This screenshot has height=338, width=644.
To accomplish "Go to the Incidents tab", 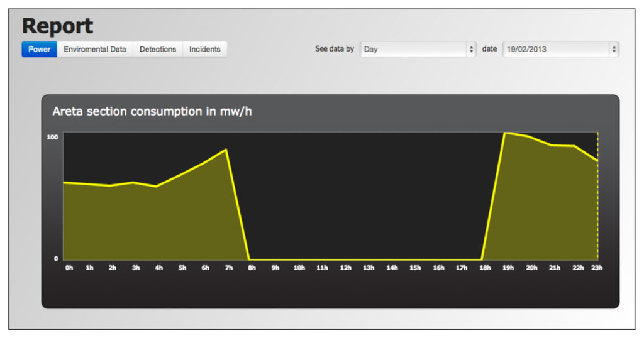I will (x=205, y=49).
